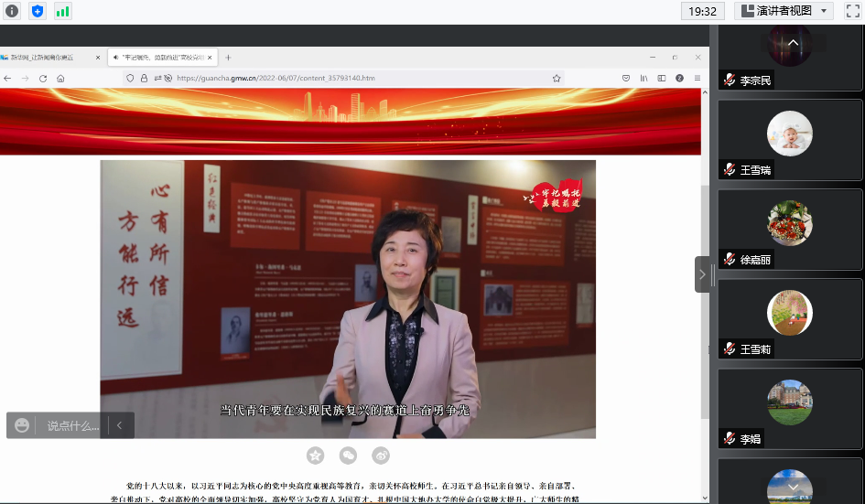Click the video of the speaker
Viewport: 865px width, 504px height.
coord(348,299)
